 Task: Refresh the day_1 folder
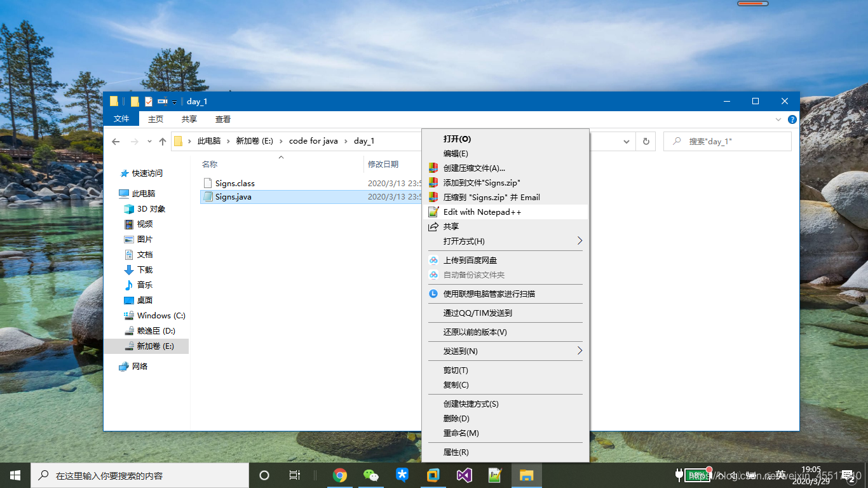click(x=646, y=141)
